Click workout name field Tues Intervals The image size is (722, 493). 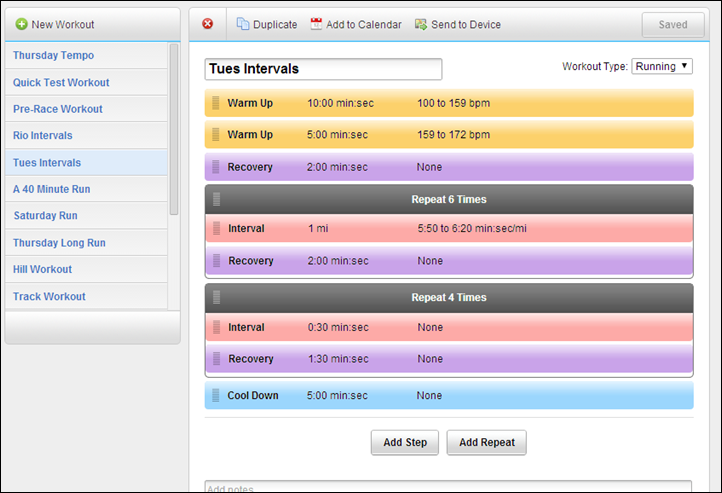pyautogui.click(x=323, y=69)
